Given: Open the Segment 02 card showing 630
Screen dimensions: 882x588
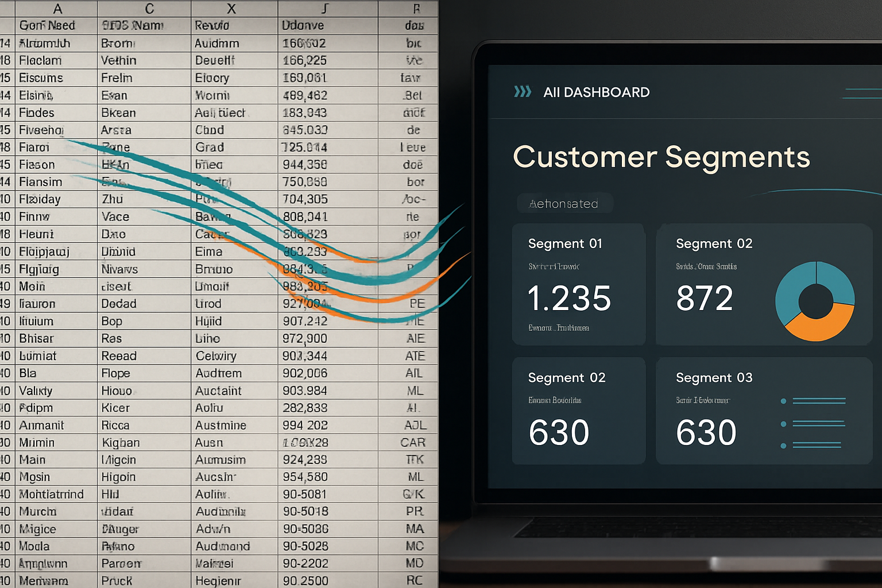Looking at the screenshot, I should (x=579, y=411).
